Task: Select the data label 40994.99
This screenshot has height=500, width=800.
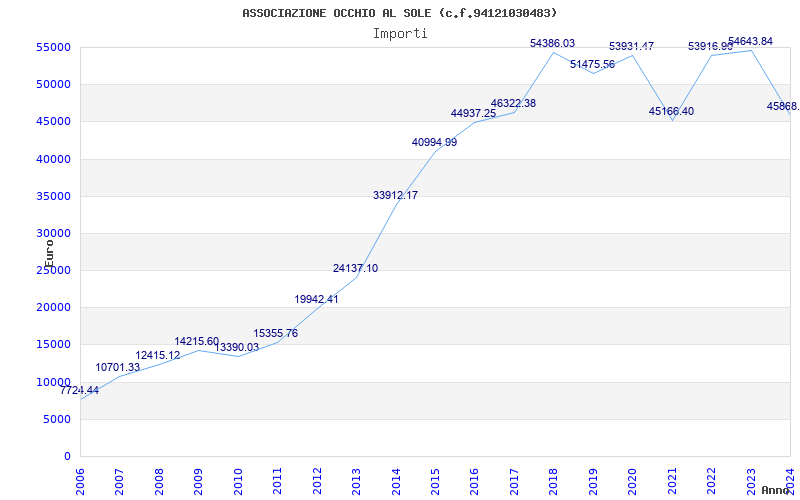Action: tap(434, 143)
